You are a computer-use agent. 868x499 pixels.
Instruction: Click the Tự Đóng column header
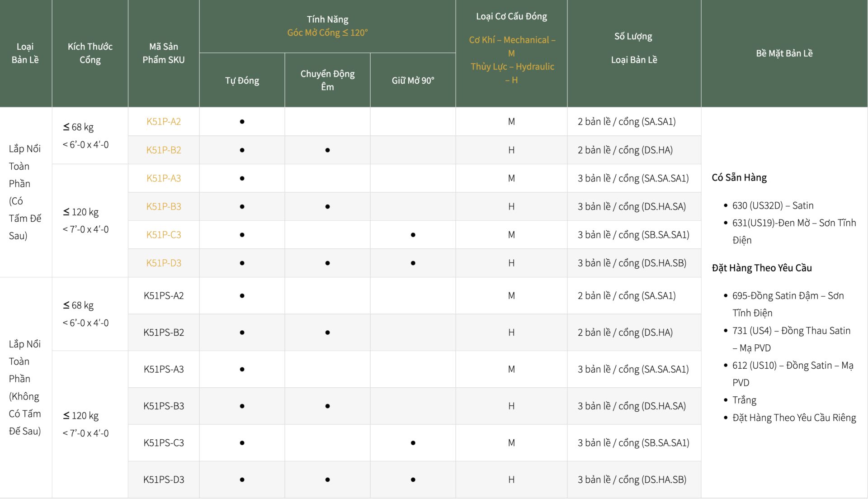click(x=242, y=81)
